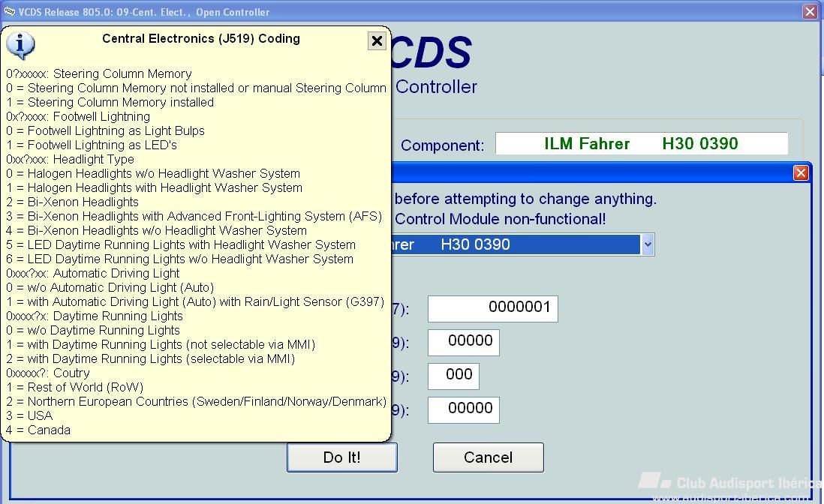Click '0 = Footwell Lightning as Light Bulps'
Viewport: 824px width, 504px height.
(x=105, y=130)
